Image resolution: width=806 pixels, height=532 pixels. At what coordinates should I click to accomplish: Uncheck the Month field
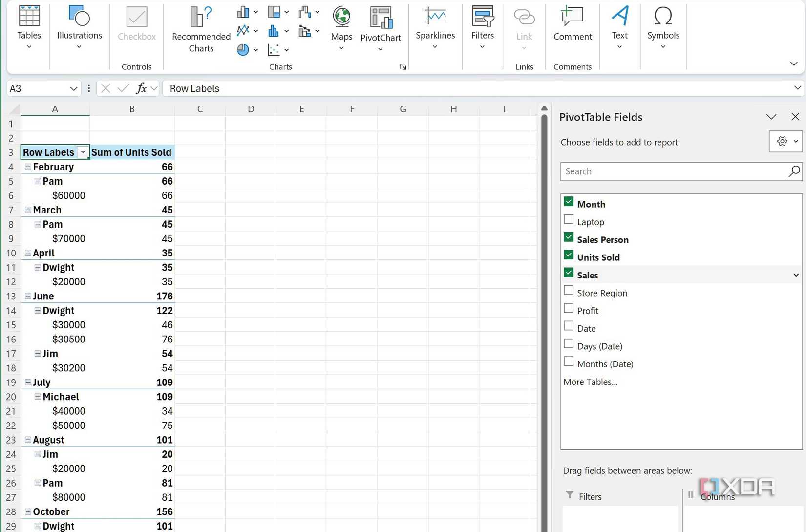tap(569, 201)
